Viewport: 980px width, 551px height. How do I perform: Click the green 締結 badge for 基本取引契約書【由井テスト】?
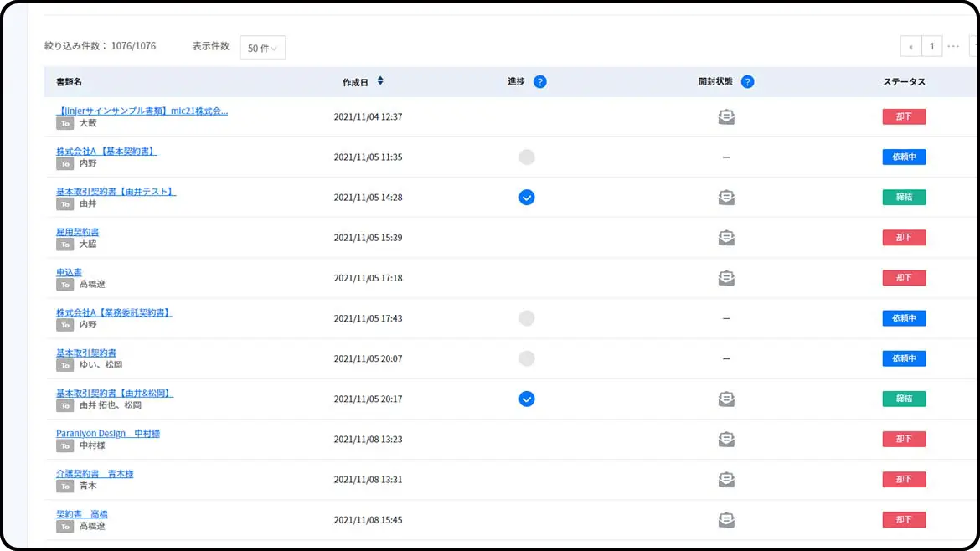pyautogui.click(x=904, y=198)
